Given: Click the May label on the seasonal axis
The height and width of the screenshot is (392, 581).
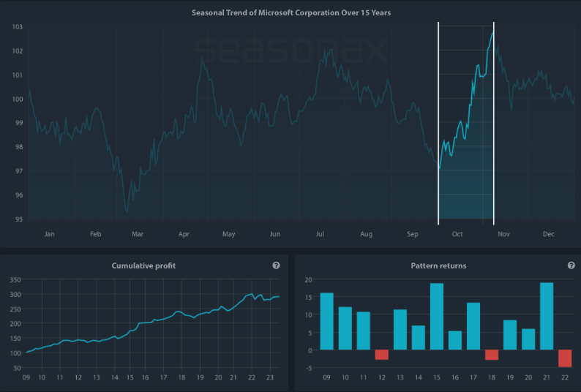Looking at the screenshot, I should click(228, 234).
